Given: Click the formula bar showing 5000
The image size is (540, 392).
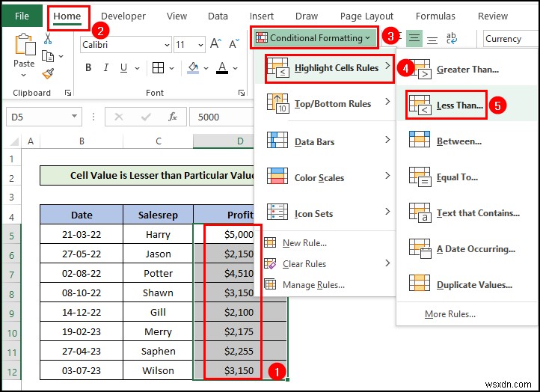Looking at the screenshot, I should [222, 117].
